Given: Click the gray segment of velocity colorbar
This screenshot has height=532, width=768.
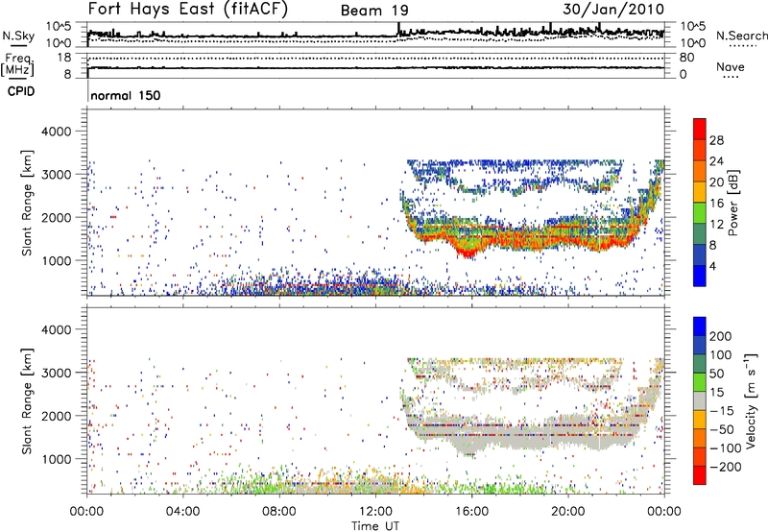Looking at the screenshot, I should [700, 400].
